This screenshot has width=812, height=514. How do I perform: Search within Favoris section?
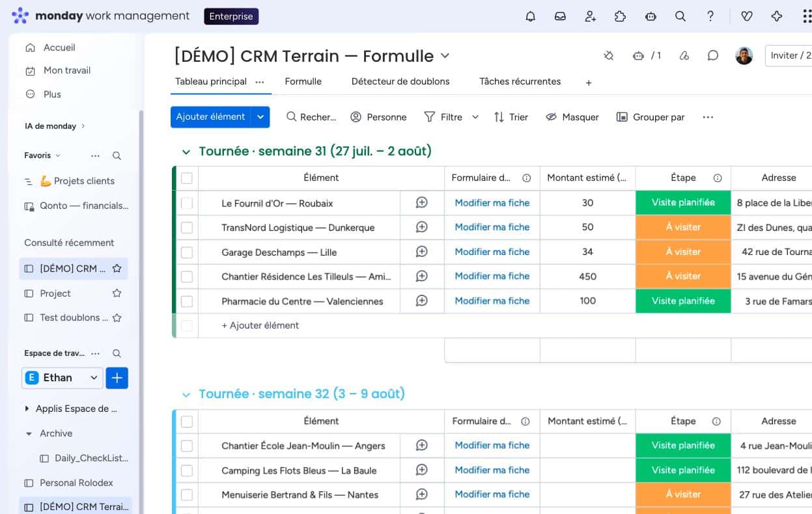(x=117, y=156)
